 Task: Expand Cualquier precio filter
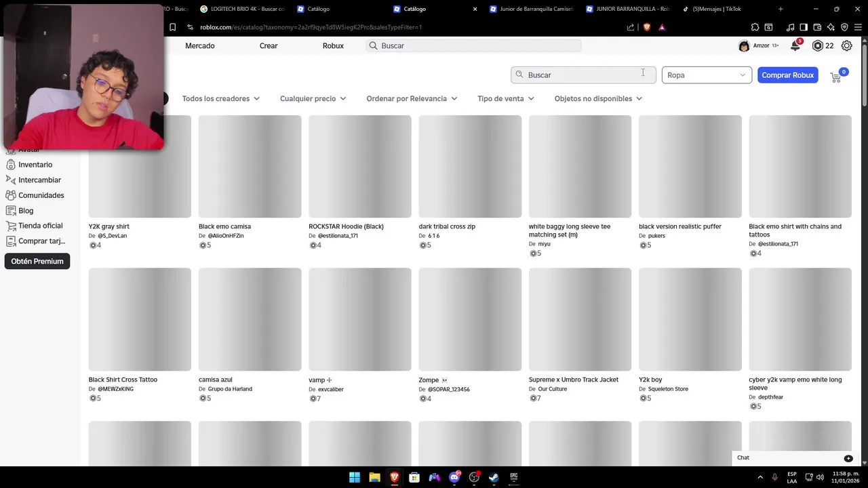click(313, 98)
